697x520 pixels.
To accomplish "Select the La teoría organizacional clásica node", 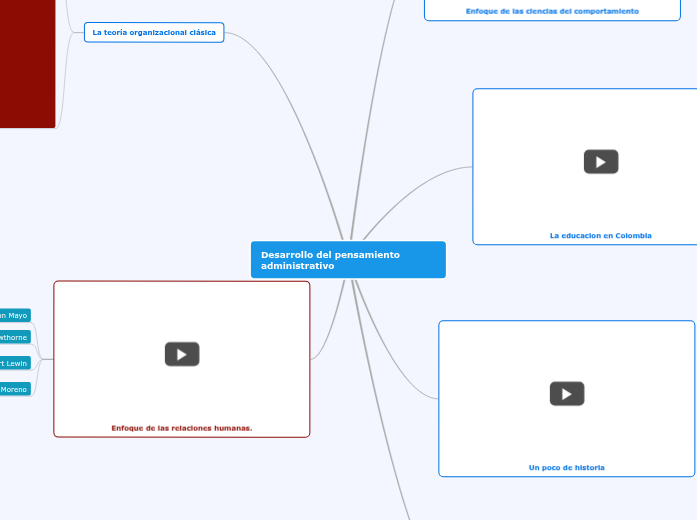I will pos(154,32).
